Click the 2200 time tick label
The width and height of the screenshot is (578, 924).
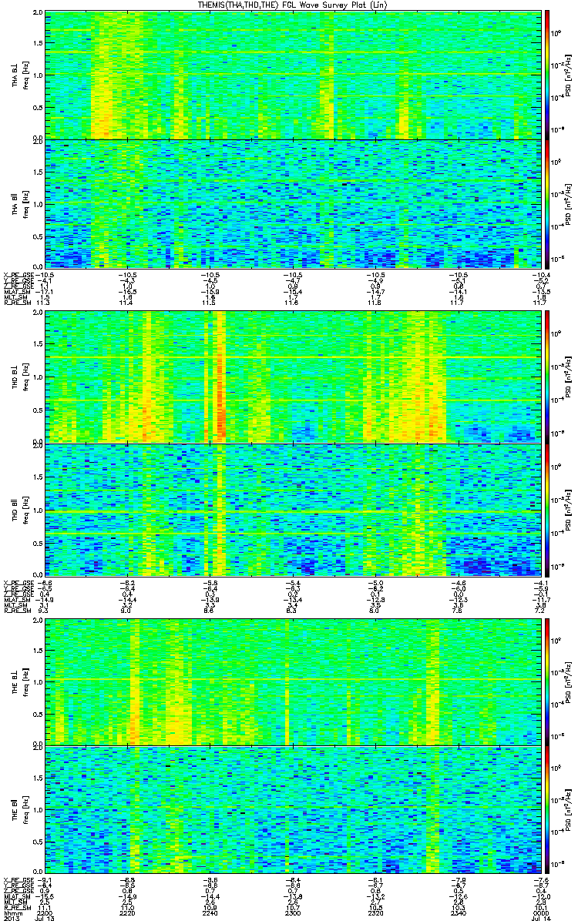pos(45,914)
